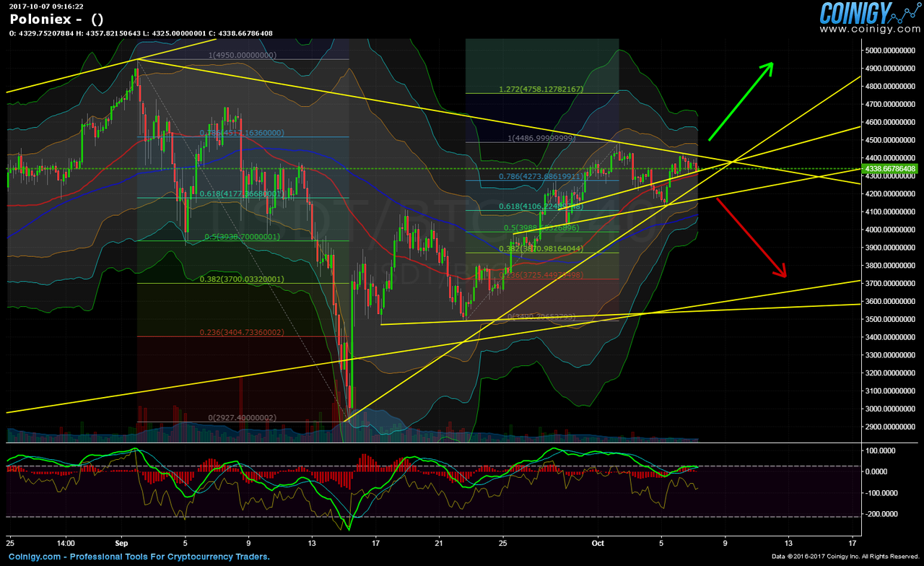The height and width of the screenshot is (566, 924).
Task: Open the www.coinigy.com link under the logo
Action: pos(869,30)
